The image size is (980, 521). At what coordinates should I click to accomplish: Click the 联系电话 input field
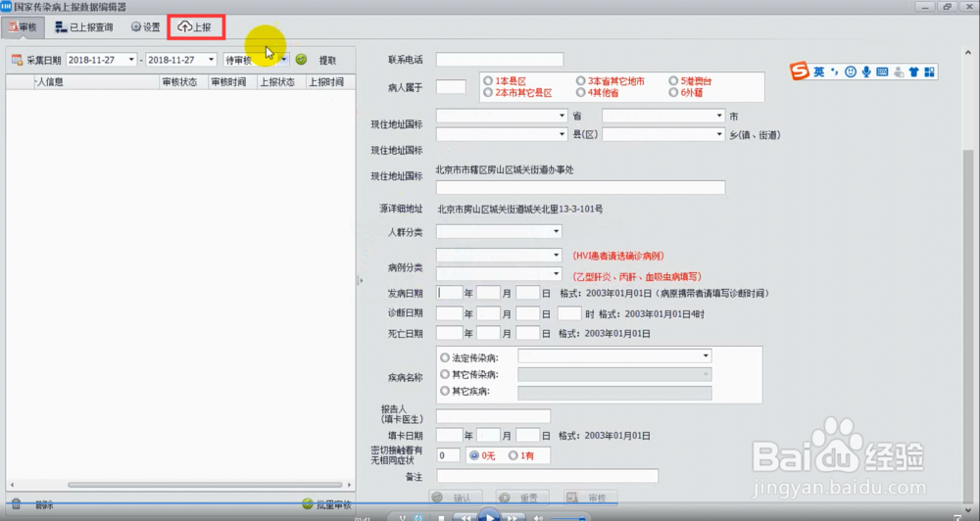coord(500,60)
